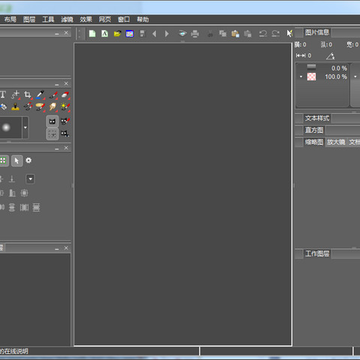Select the double brush retouch tool
Image resolution: width=360 pixels, height=360 pixels.
(28, 107)
